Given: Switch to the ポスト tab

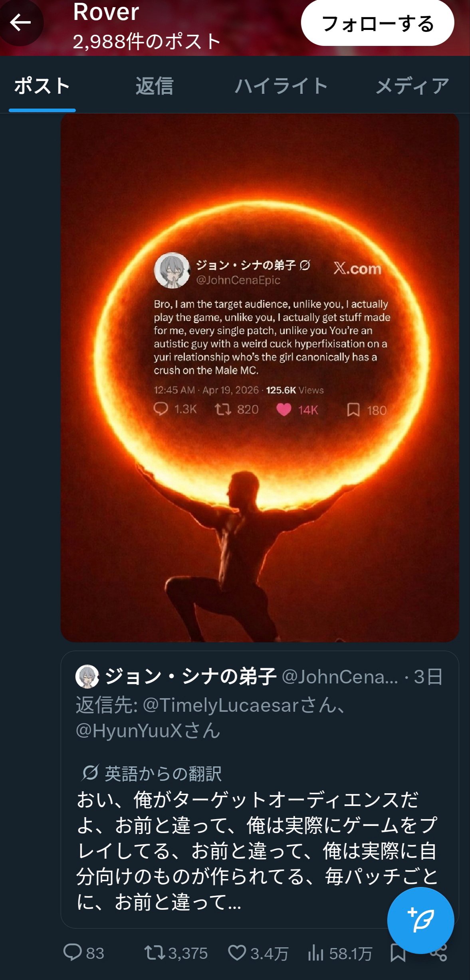Looking at the screenshot, I should (x=42, y=86).
